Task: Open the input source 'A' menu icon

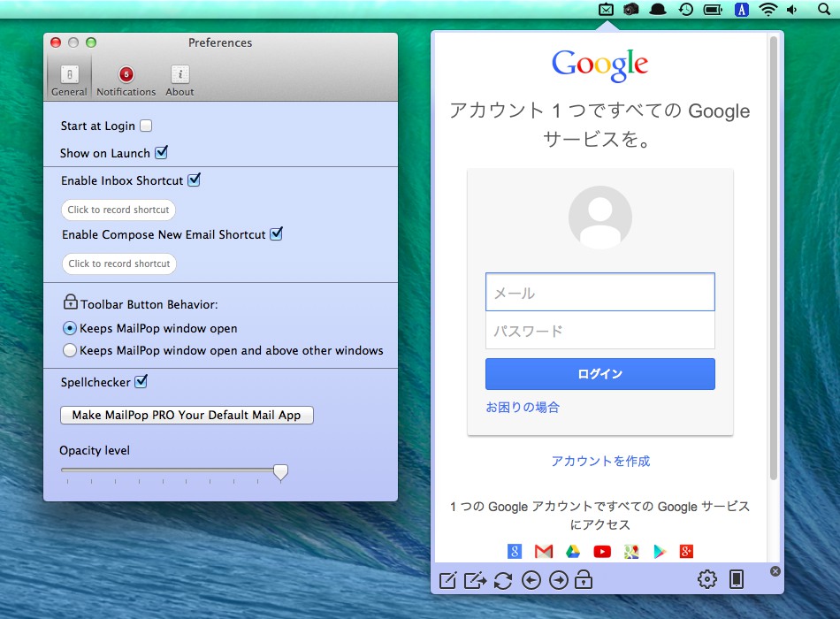Action: tap(742, 9)
